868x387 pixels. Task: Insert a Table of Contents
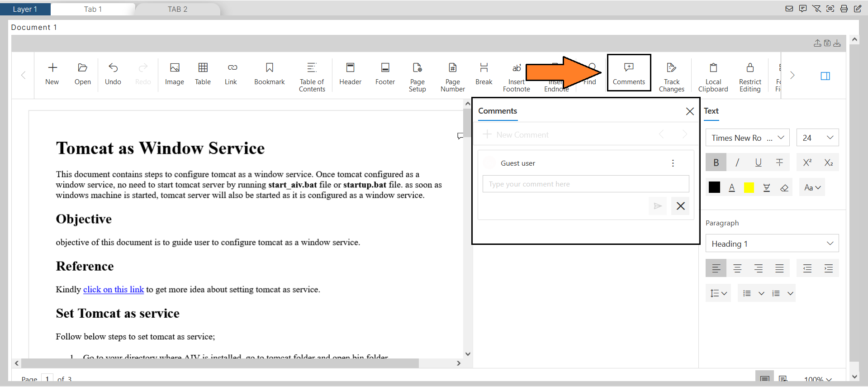click(x=312, y=77)
